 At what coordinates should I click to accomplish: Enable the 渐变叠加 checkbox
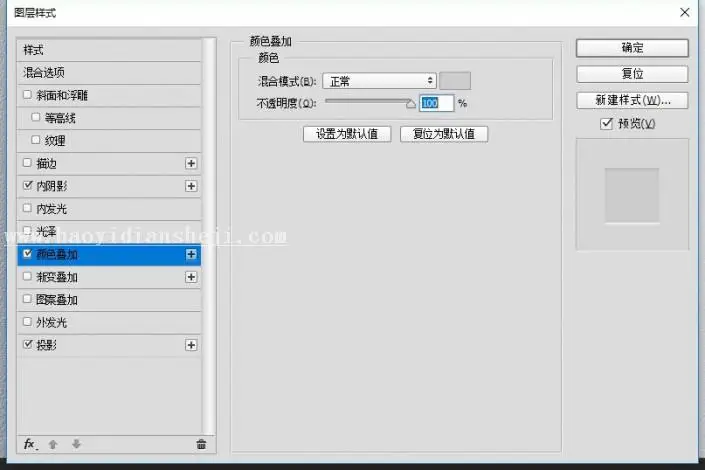[27, 276]
